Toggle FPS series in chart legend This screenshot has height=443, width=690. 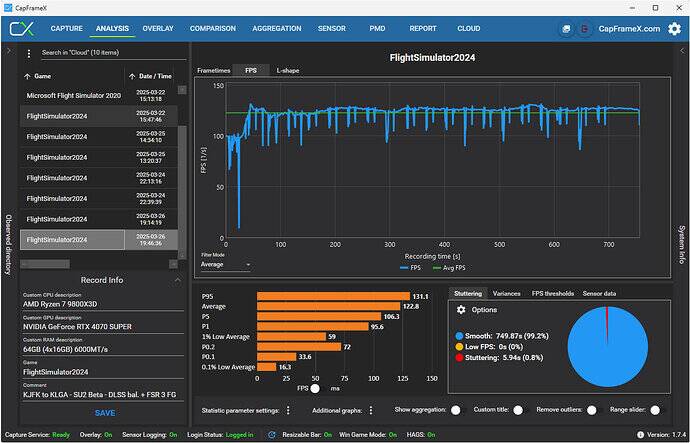coord(410,267)
